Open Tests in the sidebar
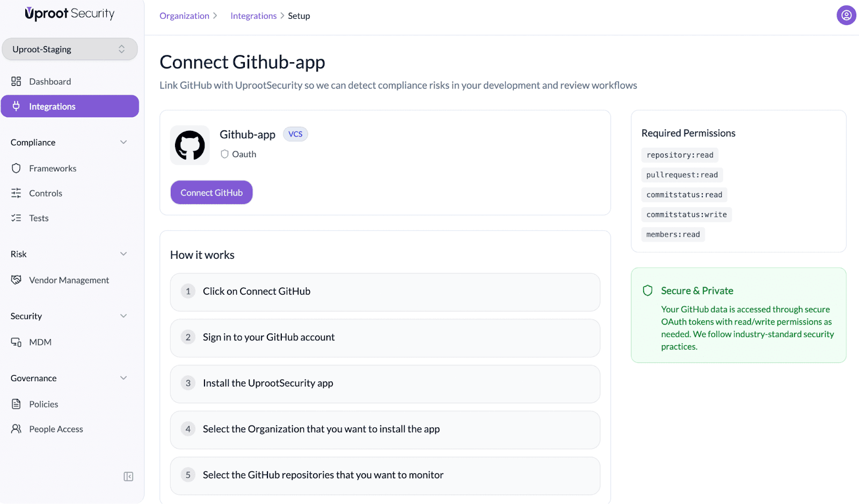Image resolution: width=859 pixels, height=504 pixels. coord(39,218)
